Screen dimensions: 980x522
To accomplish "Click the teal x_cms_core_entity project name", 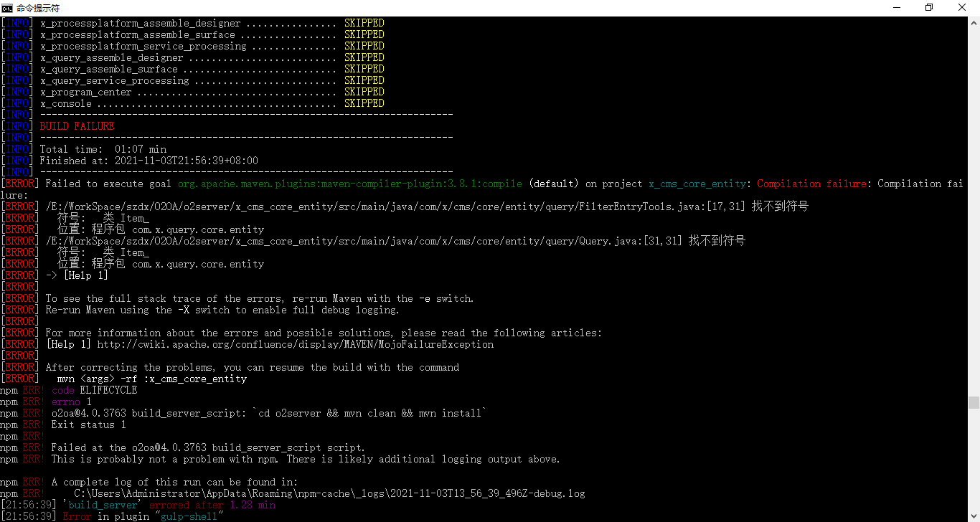I will pos(697,184).
